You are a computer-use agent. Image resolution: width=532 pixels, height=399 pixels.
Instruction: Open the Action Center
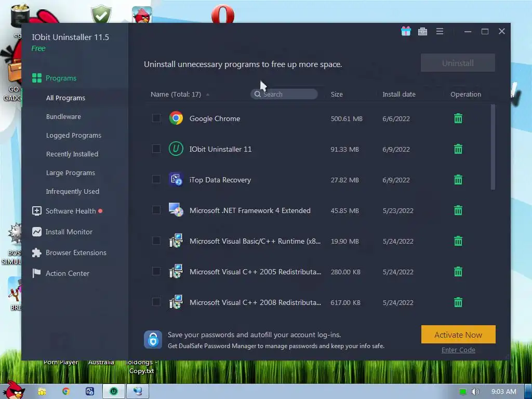click(x=61, y=273)
